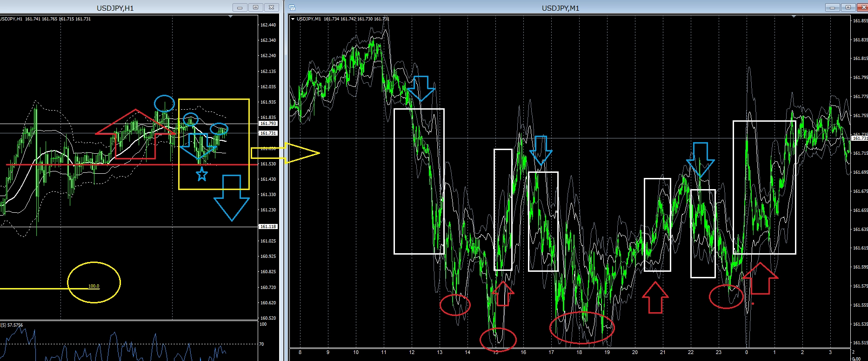
Task: Select the chart shift triangle on H1 chart
Action: (x=231, y=17)
